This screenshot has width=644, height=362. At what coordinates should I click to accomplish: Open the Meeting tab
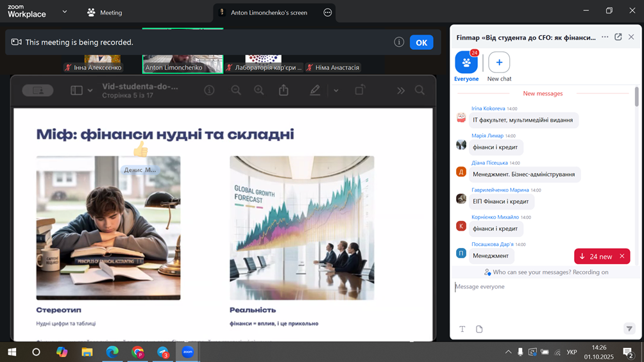[105, 12]
